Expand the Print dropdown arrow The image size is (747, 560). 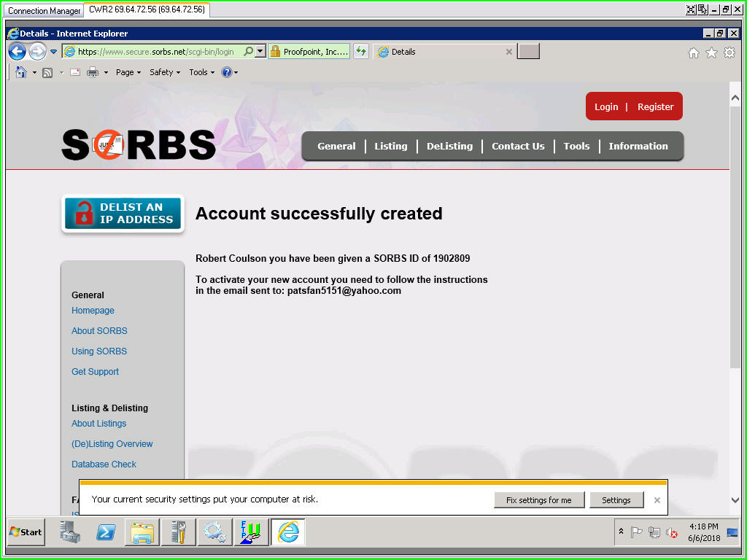[x=106, y=72]
